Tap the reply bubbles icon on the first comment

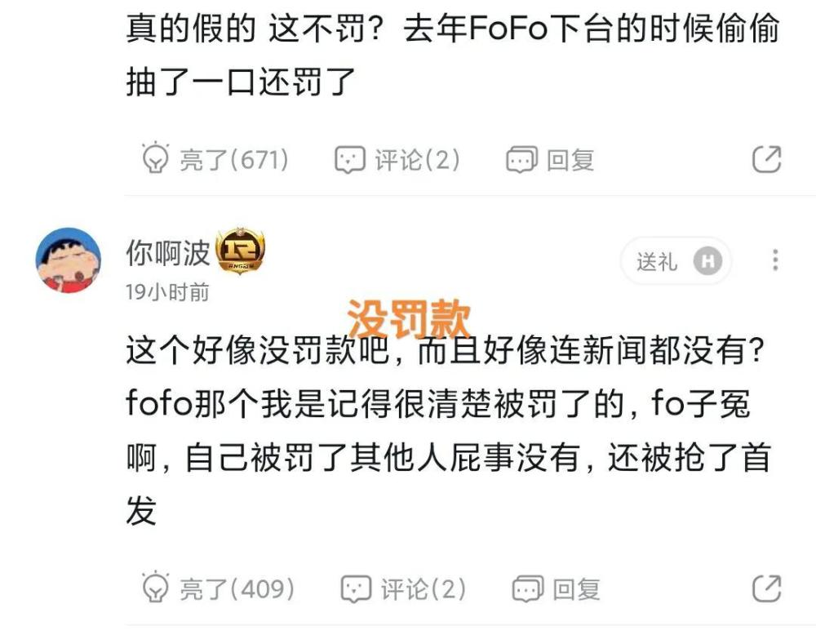tap(521, 159)
